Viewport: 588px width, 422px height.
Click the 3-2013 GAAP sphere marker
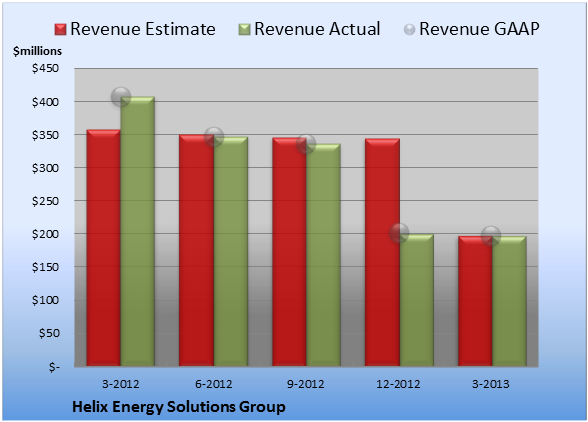pos(491,236)
